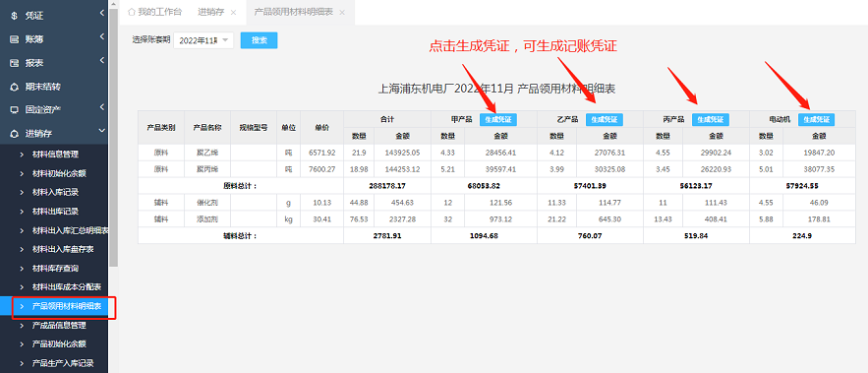Click the 添加剂 product name cell

pos(207,218)
